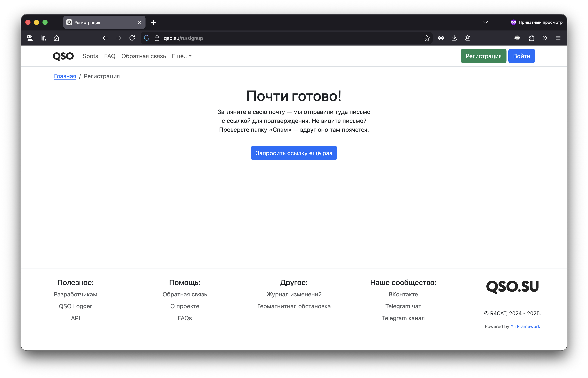Open the library sidebar icon
The height and width of the screenshot is (378, 588).
click(43, 38)
